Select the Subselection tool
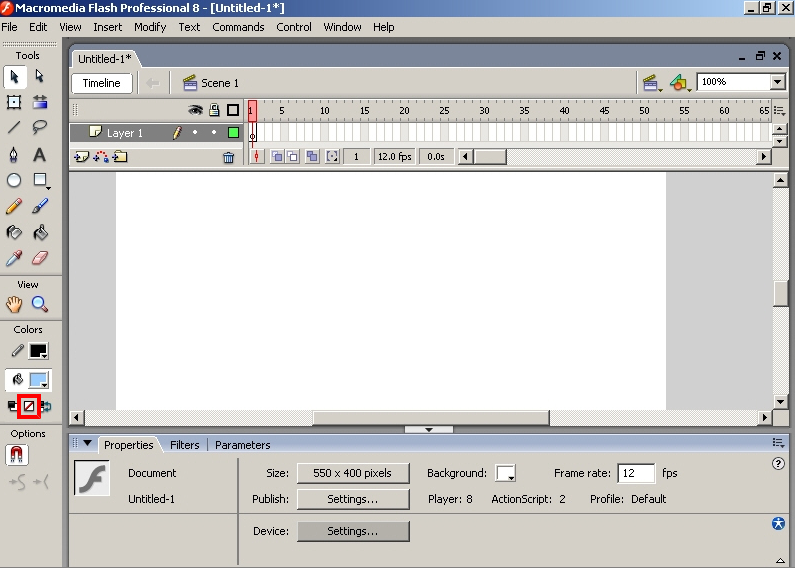The image size is (795, 569). pyautogui.click(x=40, y=76)
